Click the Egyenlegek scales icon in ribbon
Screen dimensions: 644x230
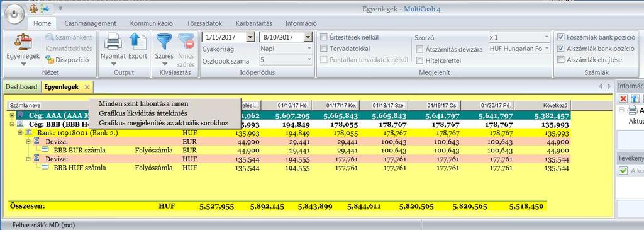[23, 42]
